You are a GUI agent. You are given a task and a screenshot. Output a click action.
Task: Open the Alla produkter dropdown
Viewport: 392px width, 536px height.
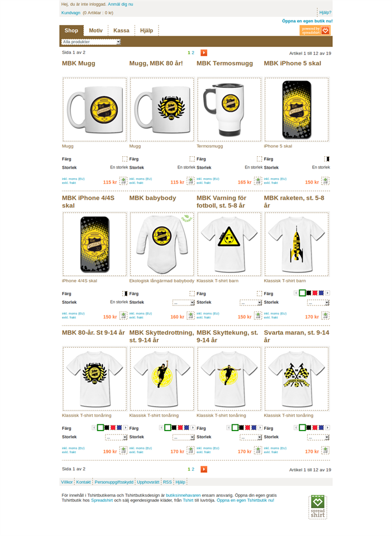(91, 42)
